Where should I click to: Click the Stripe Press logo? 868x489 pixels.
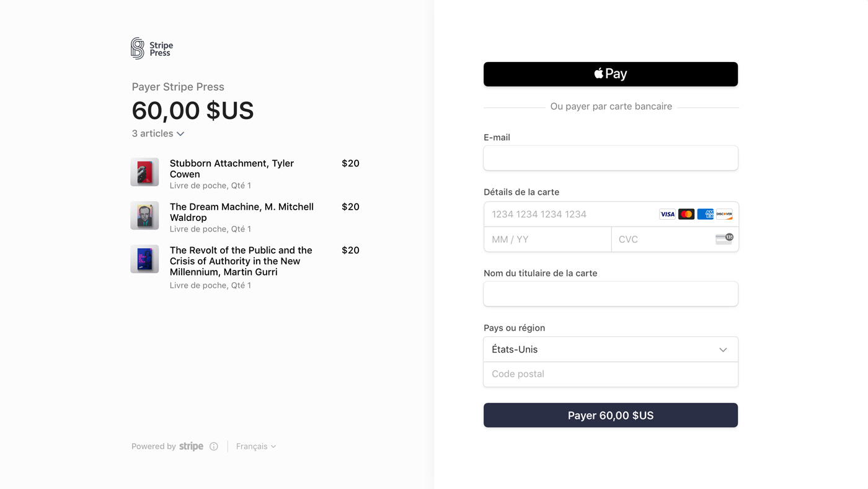click(x=152, y=48)
